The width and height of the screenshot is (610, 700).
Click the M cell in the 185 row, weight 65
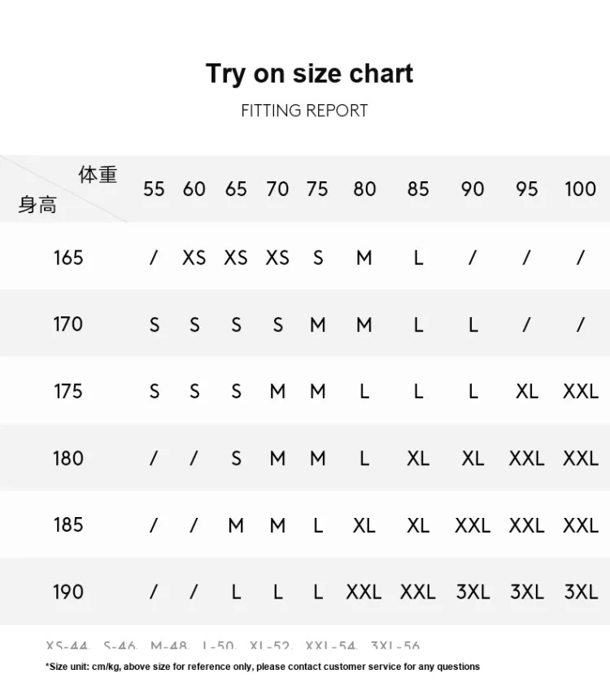236,525
